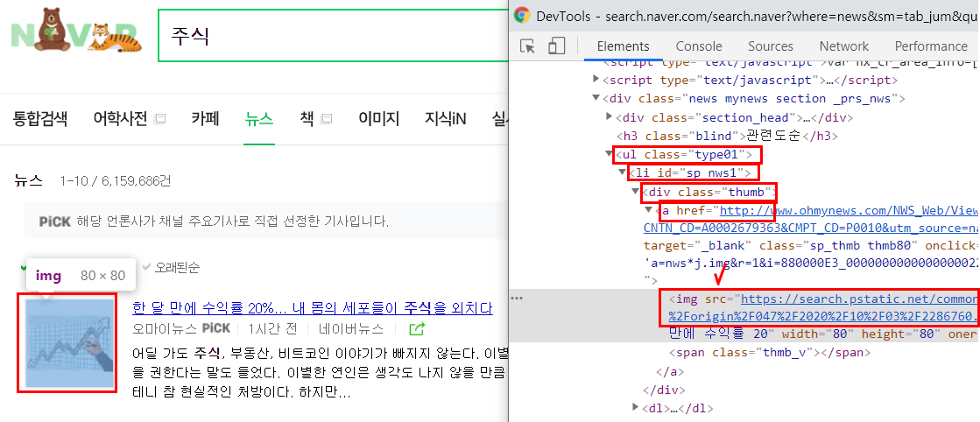Expand the script text/javascript node
Viewport: 980px width, 422px height.
coord(596,80)
